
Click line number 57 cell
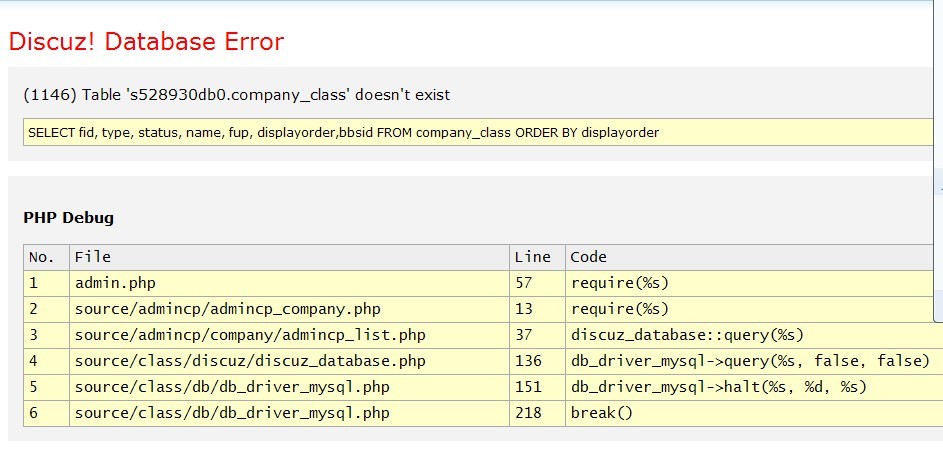tap(537, 283)
